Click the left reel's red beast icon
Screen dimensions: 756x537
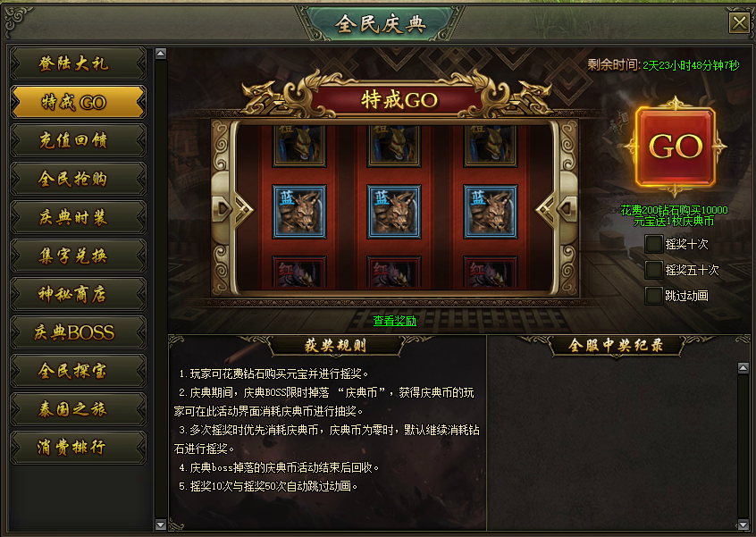(x=299, y=272)
